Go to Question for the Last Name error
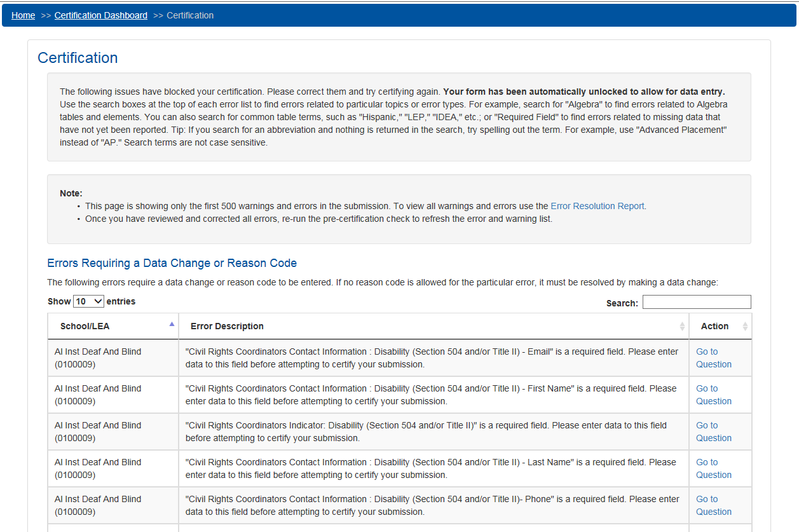 (x=713, y=468)
